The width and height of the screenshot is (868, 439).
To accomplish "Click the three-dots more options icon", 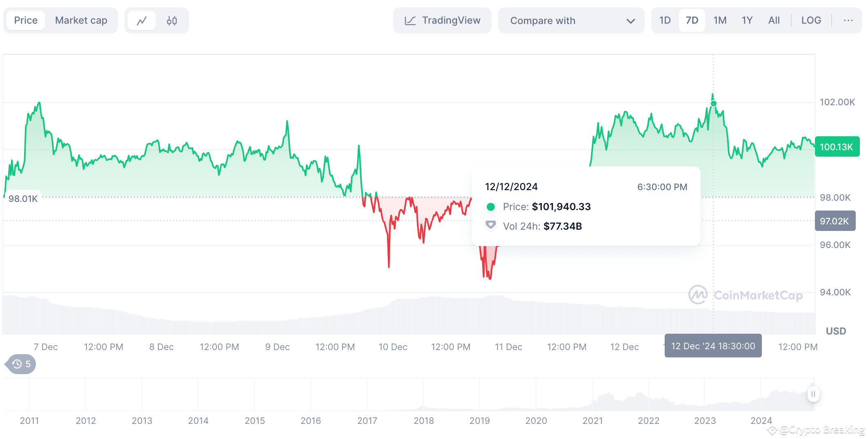I will click(x=848, y=21).
